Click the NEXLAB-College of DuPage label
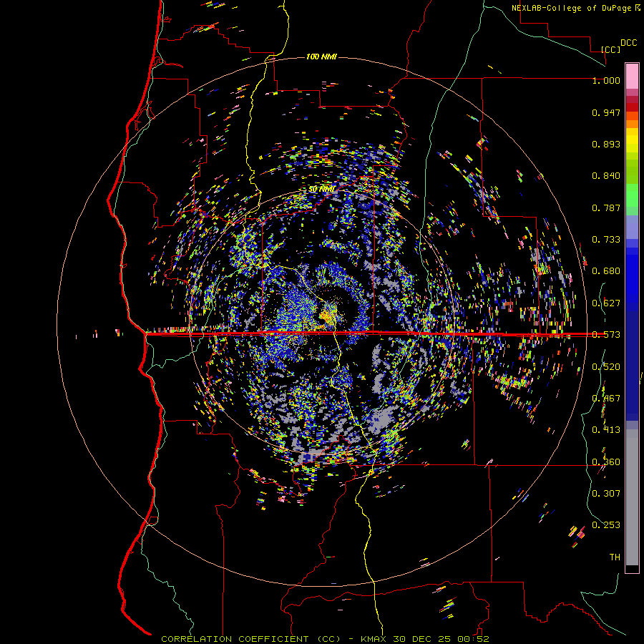Screen dimensions: 644x644 point(571,8)
